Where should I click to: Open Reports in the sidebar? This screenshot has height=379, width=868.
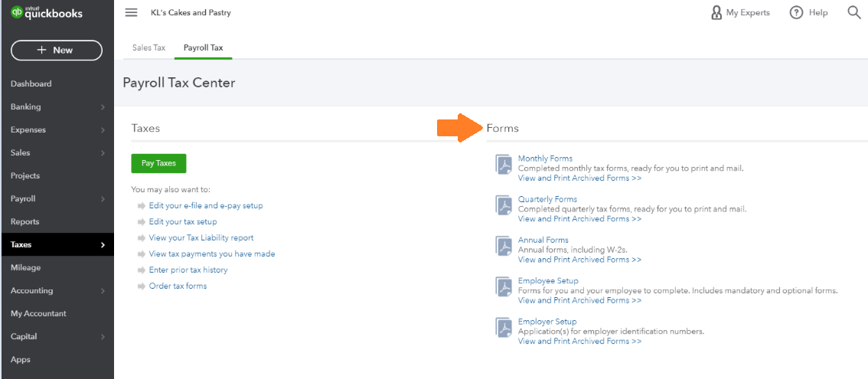pos(25,222)
